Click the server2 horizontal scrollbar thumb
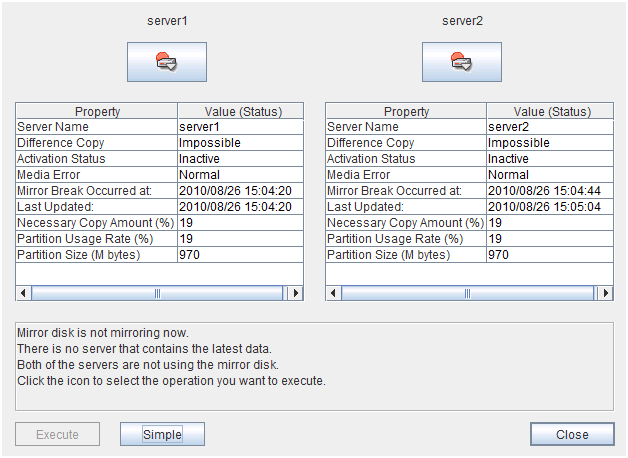The image size is (628, 458). (x=468, y=293)
